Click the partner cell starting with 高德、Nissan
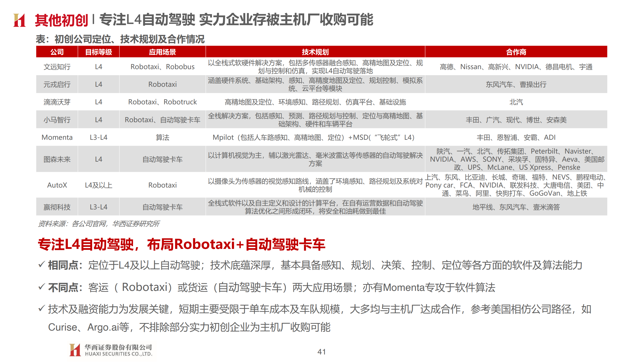Viewport: 644px width, 362px height. coord(516,67)
